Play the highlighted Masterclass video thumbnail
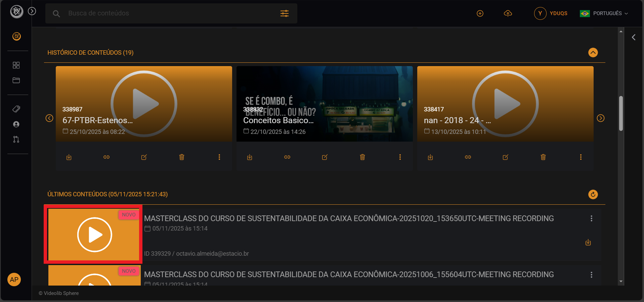 pyautogui.click(x=95, y=235)
